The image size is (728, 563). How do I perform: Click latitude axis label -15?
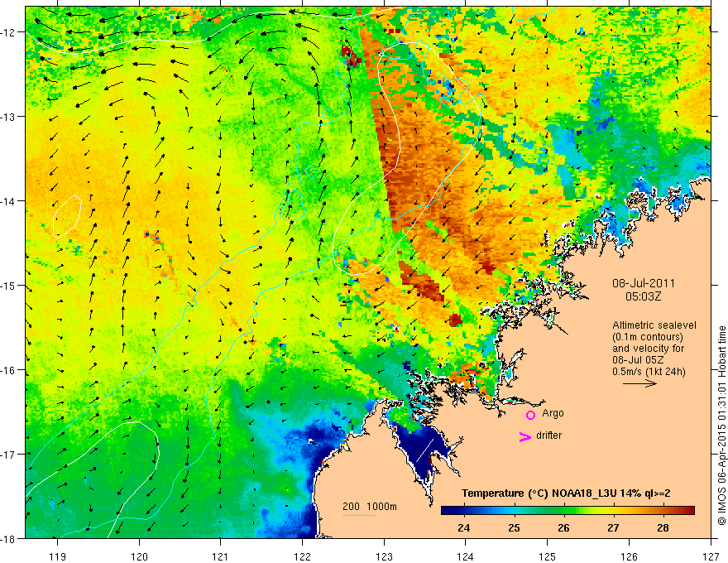point(9,285)
